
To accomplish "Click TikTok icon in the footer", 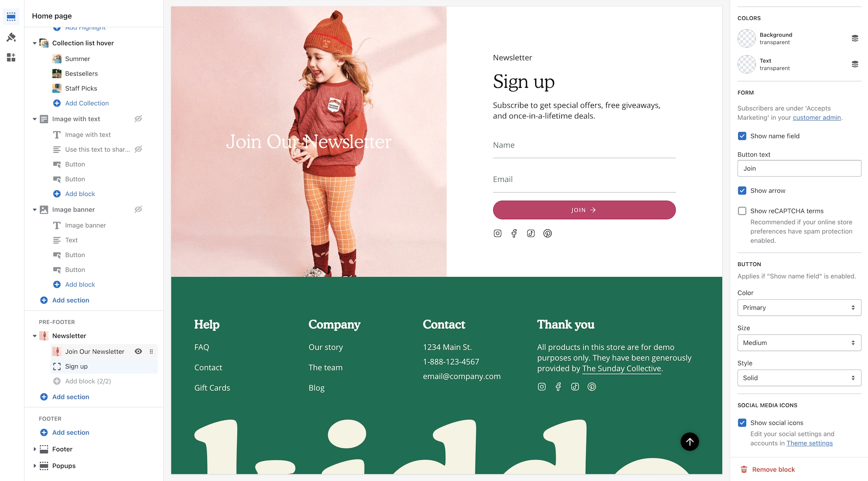I will 575,387.
